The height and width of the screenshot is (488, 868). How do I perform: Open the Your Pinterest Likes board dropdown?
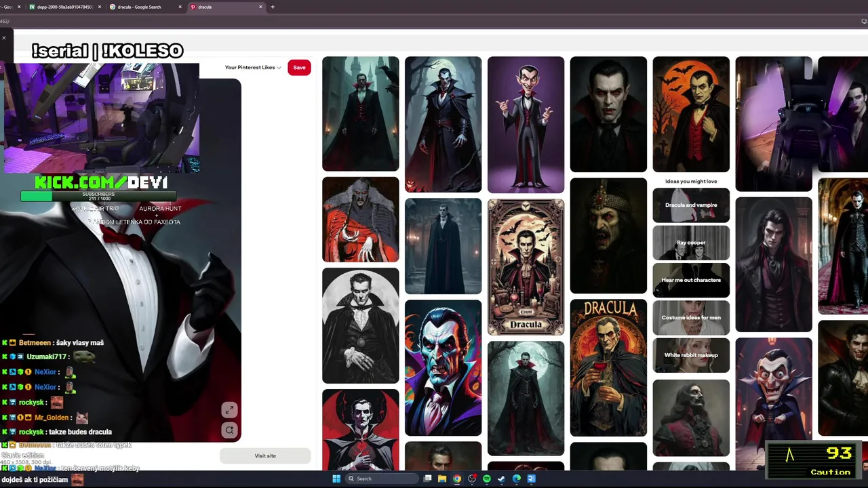click(253, 67)
